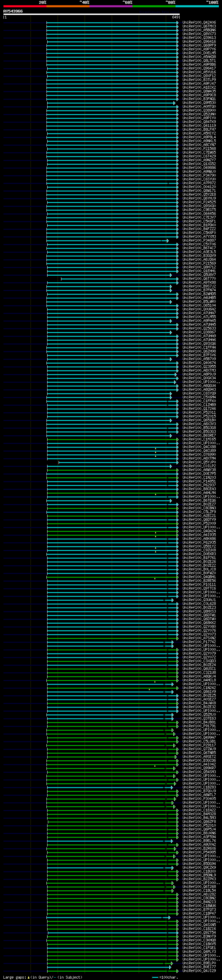
Task: Click the cyan ~100% identity legend bar
Action: coord(197,7)
